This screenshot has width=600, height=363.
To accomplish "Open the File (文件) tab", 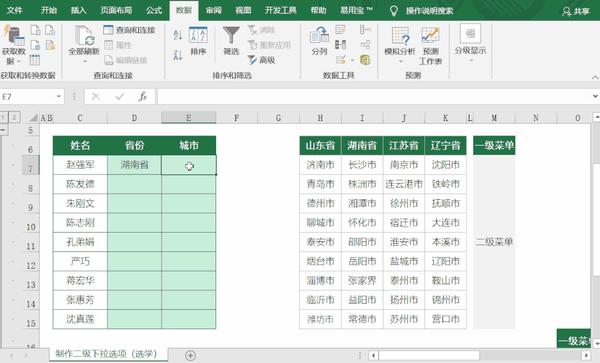I will click(15, 10).
